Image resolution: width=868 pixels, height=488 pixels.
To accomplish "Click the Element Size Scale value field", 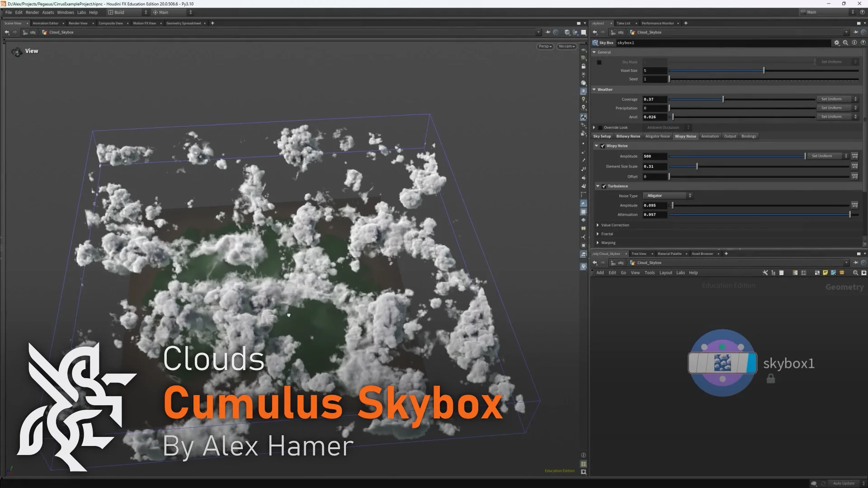I will [655, 167].
